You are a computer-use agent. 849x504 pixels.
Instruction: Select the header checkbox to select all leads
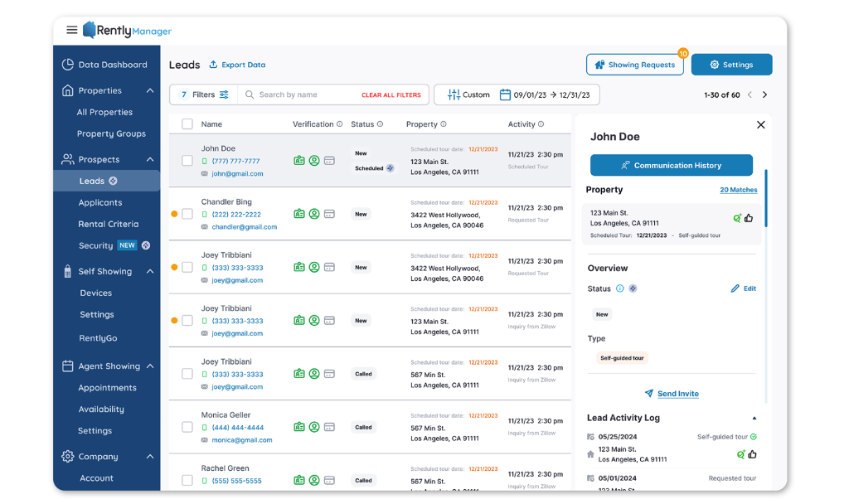tap(187, 123)
